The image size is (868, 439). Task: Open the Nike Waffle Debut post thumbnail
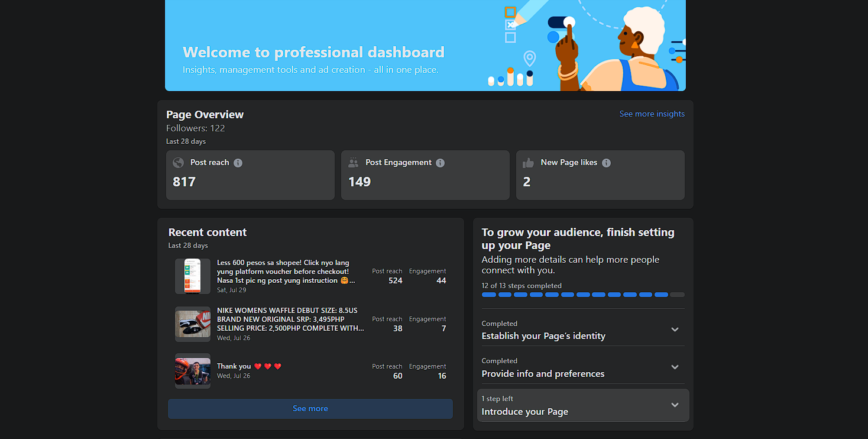pos(193,324)
